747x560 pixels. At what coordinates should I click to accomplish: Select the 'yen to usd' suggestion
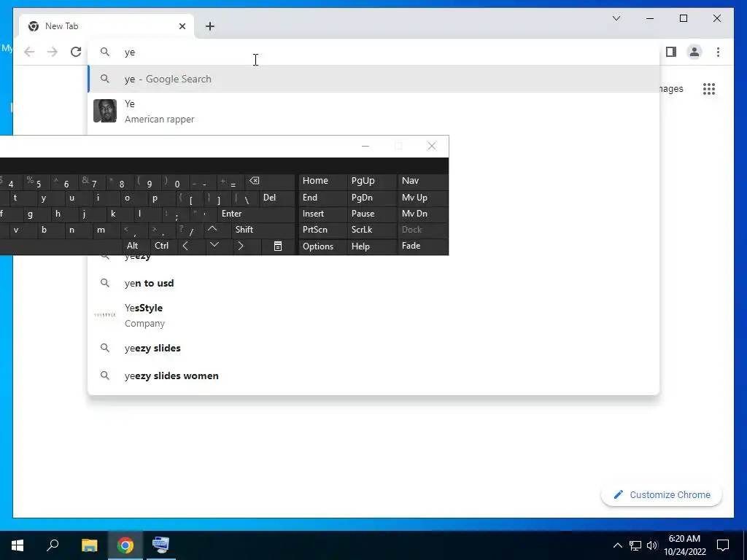[x=374, y=284]
